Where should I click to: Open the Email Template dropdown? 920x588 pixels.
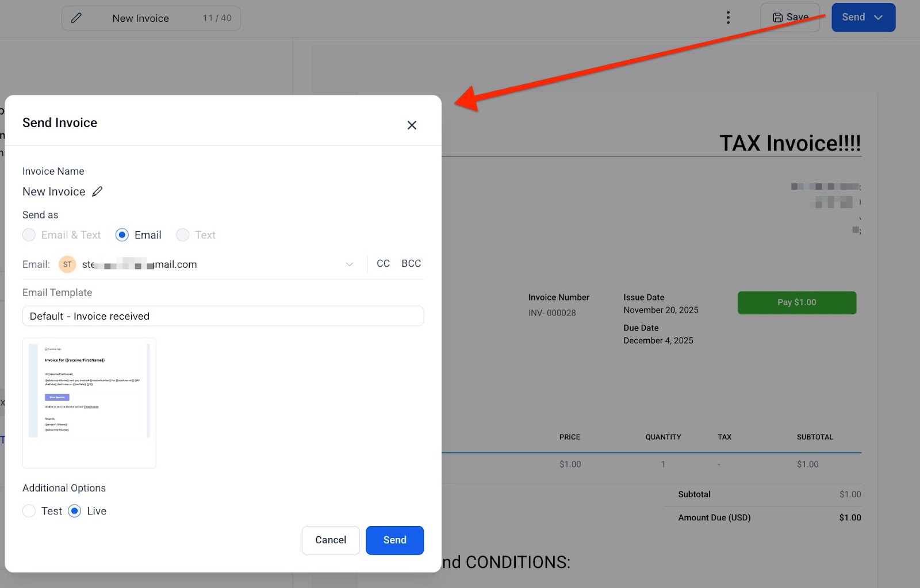tap(223, 316)
